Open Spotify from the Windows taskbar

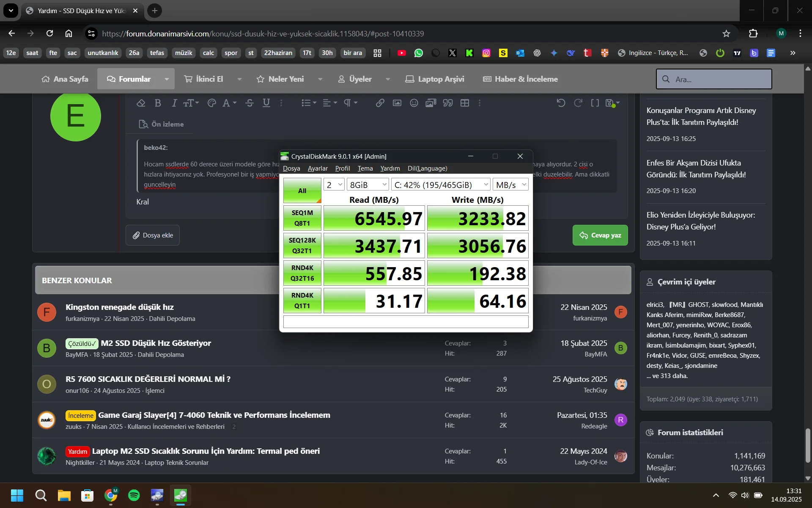coord(134,495)
